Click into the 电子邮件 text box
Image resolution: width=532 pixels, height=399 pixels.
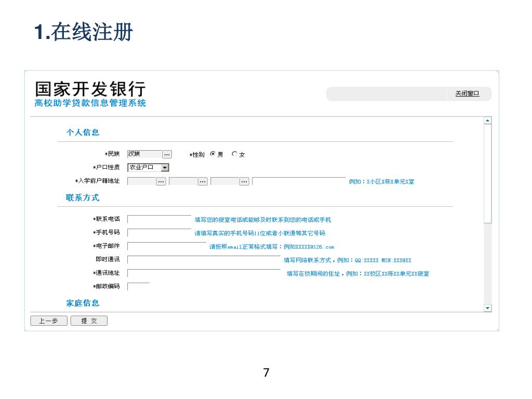click(x=167, y=246)
